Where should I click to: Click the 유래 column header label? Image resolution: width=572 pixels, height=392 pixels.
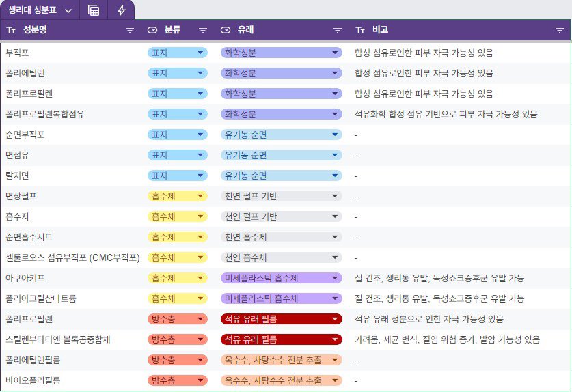coord(245,30)
